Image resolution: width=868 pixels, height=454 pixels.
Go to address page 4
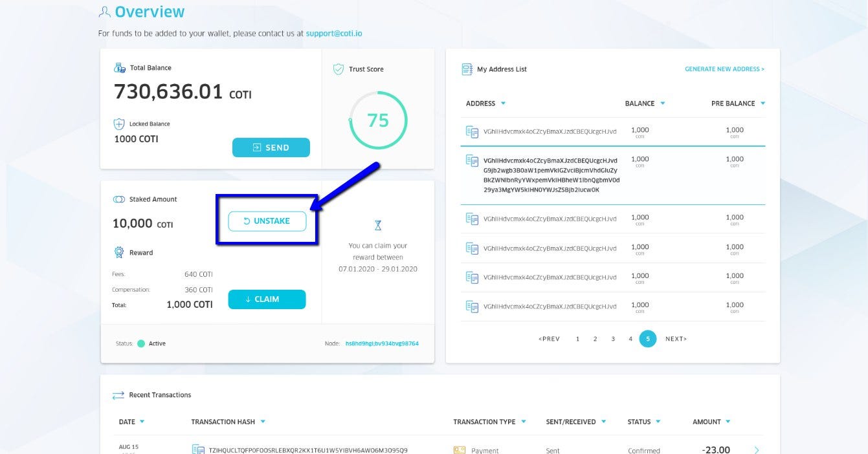[x=630, y=339]
